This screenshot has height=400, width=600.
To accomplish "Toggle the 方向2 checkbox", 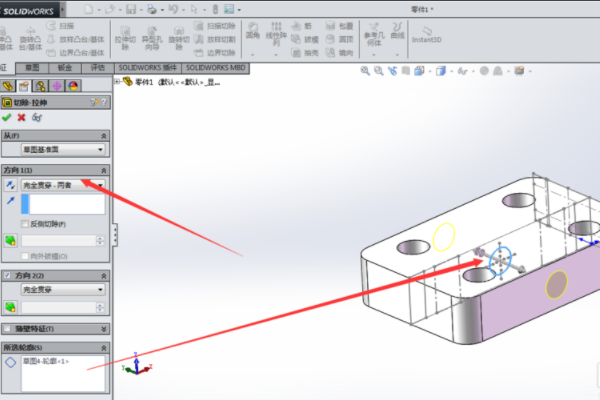I will (7, 275).
